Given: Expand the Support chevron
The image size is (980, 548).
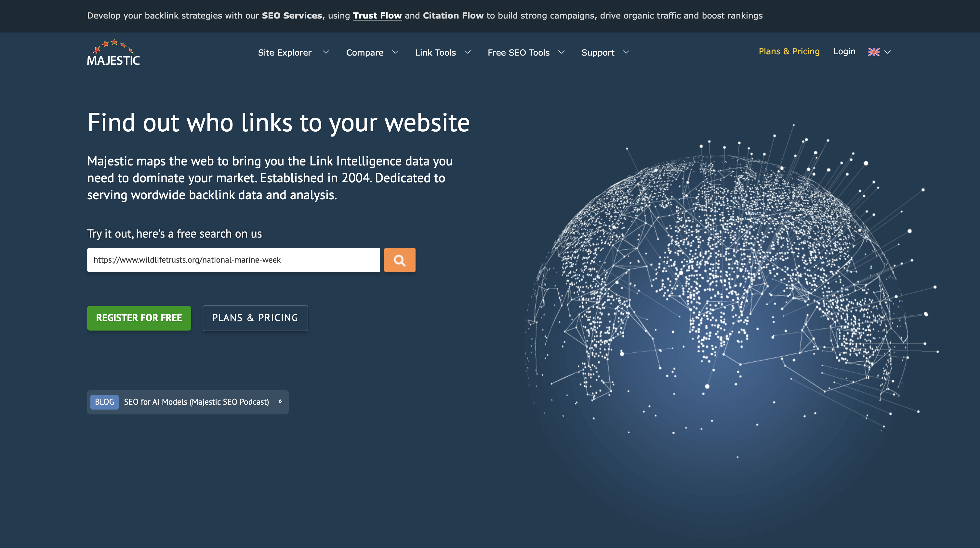Looking at the screenshot, I should 626,52.
